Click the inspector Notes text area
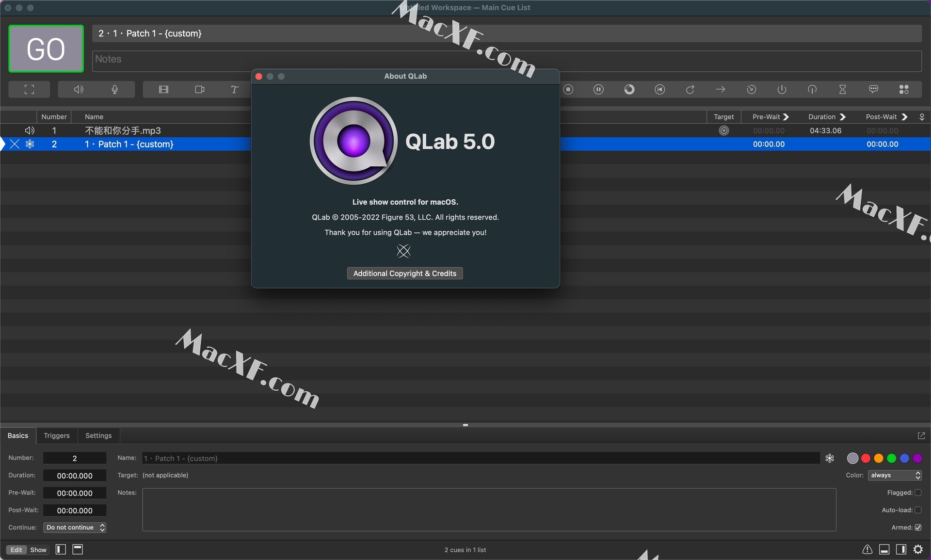Image resolution: width=931 pixels, height=560 pixels. point(489,510)
